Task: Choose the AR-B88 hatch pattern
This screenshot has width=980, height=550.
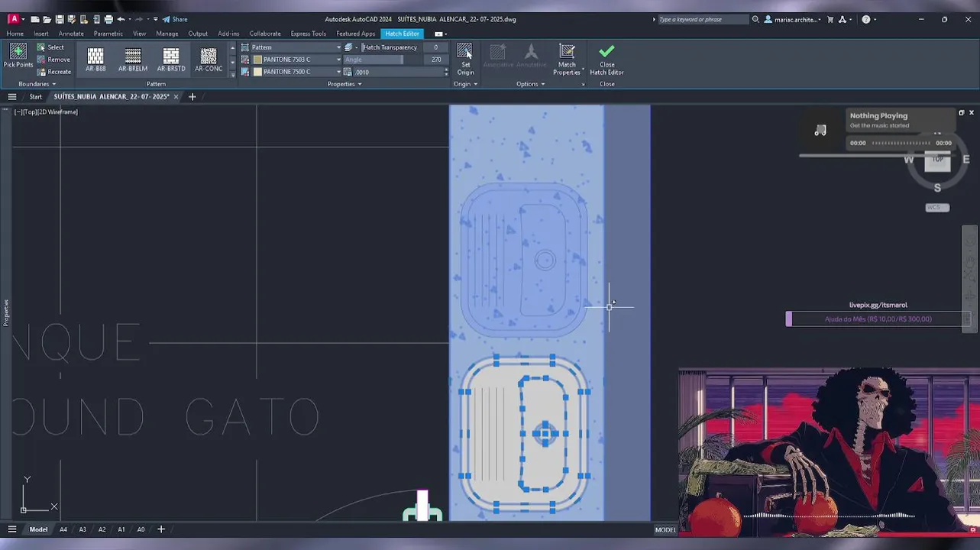Action: [95, 60]
